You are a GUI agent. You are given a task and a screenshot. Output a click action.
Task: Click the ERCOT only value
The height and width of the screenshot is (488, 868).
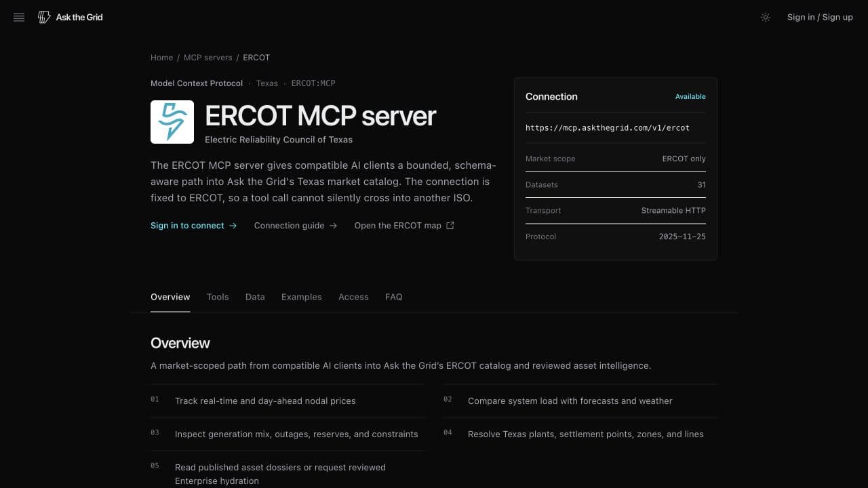tap(684, 159)
